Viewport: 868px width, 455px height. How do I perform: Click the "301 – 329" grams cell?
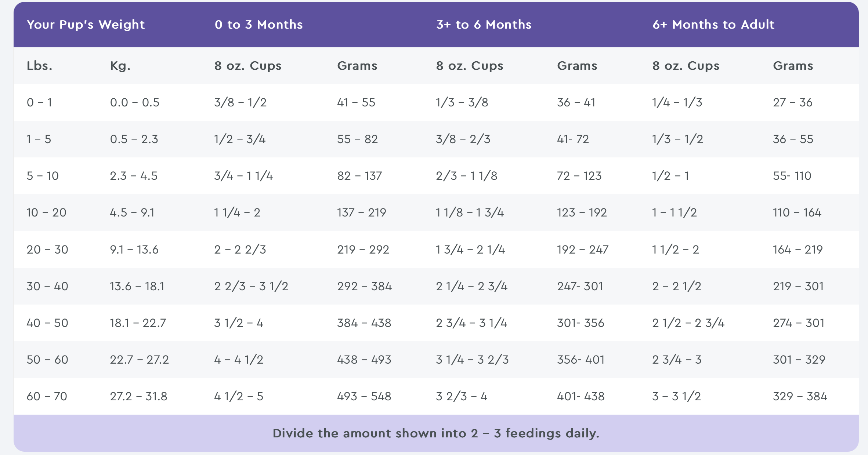click(799, 360)
